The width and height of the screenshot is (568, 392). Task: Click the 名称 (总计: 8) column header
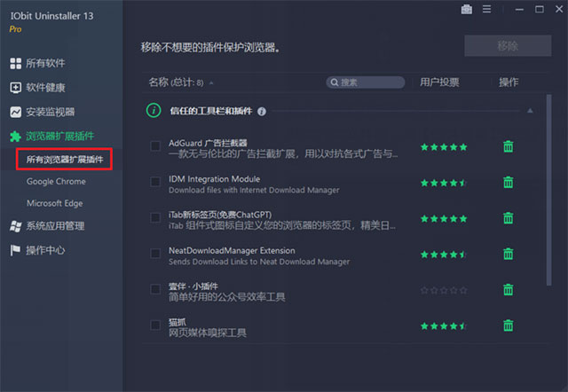(176, 82)
